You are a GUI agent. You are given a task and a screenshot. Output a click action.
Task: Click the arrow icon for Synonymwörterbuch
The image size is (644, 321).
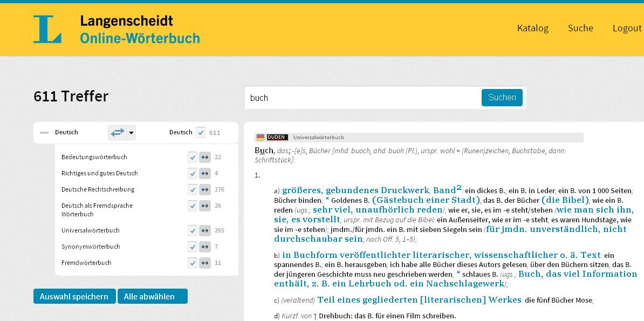click(205, 247)
